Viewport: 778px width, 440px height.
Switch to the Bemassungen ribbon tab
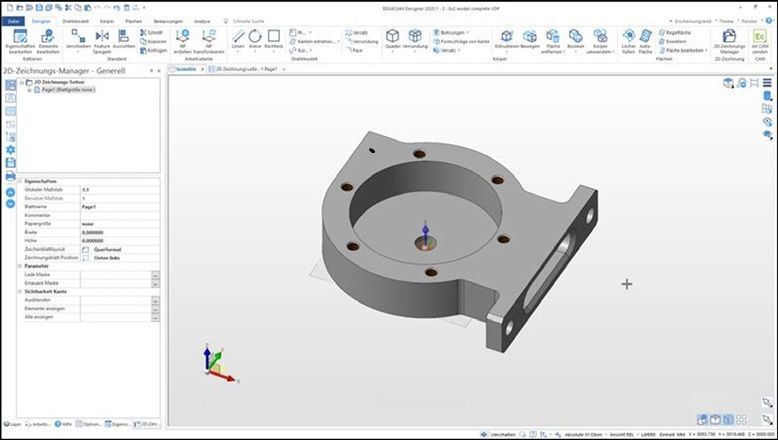(168, 21)
